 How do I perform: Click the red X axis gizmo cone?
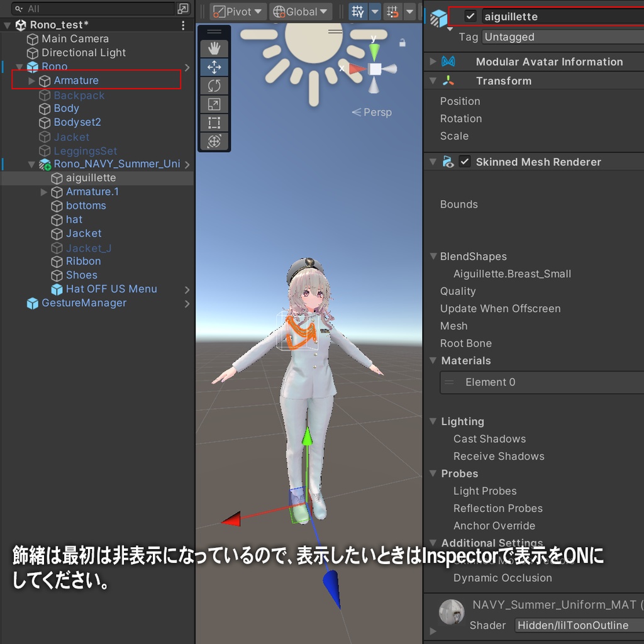pyautogui.click(x=358, y=69)
